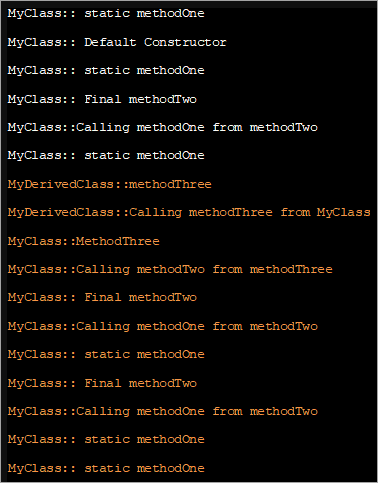Click the third white "static methodOne" line
The image size is (378, 483).
point(106,156)
